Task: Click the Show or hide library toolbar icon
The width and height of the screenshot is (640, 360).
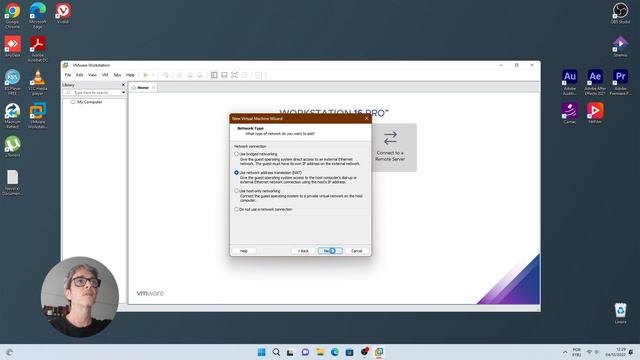Action: (214, 75)
